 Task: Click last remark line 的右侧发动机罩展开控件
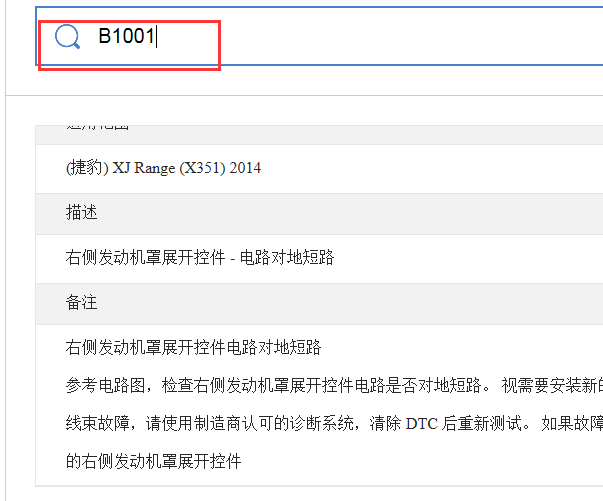point(153,461)
